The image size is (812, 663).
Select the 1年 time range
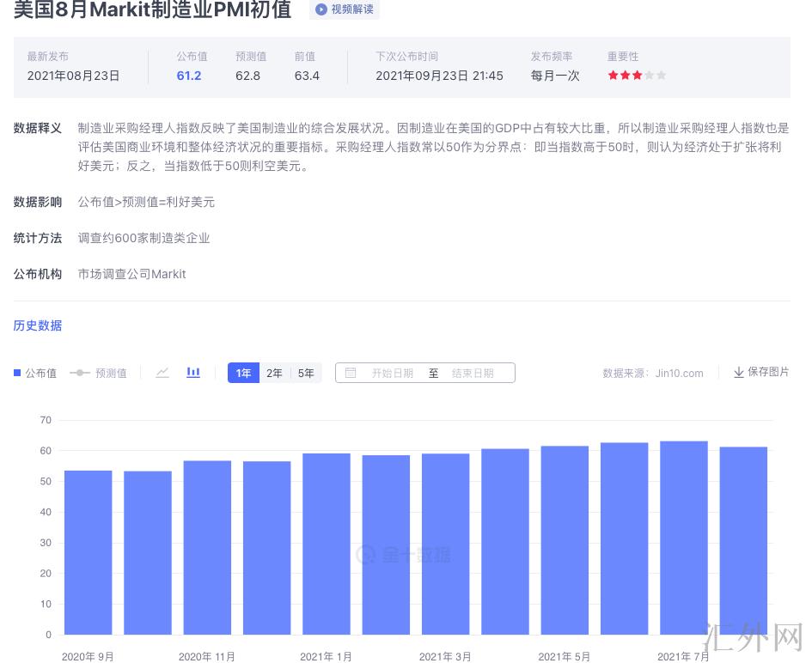tap(243, 373)
